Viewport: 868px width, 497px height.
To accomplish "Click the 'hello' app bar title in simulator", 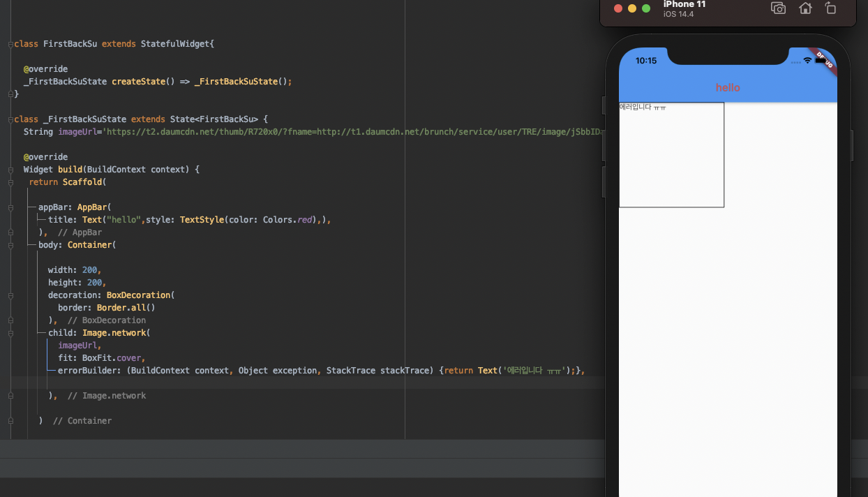I will pos(728,88).
